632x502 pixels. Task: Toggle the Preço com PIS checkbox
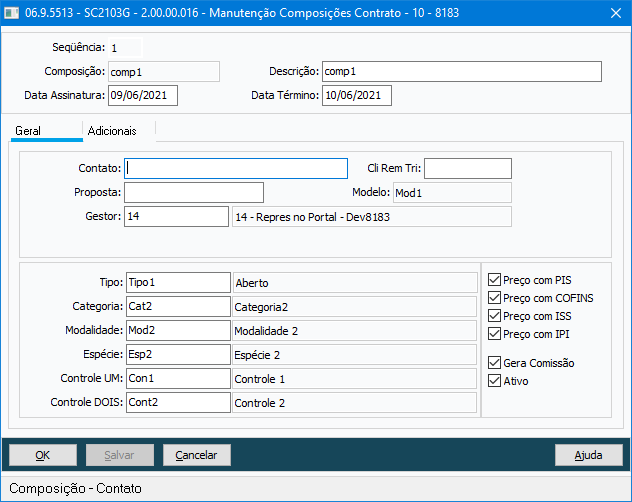(494, 280)
